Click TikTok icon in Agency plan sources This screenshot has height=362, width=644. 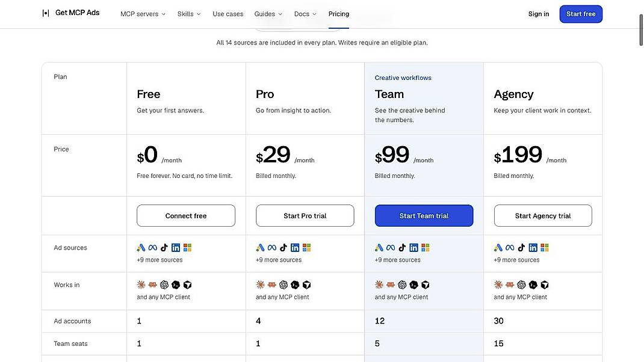tap(521, 248)
